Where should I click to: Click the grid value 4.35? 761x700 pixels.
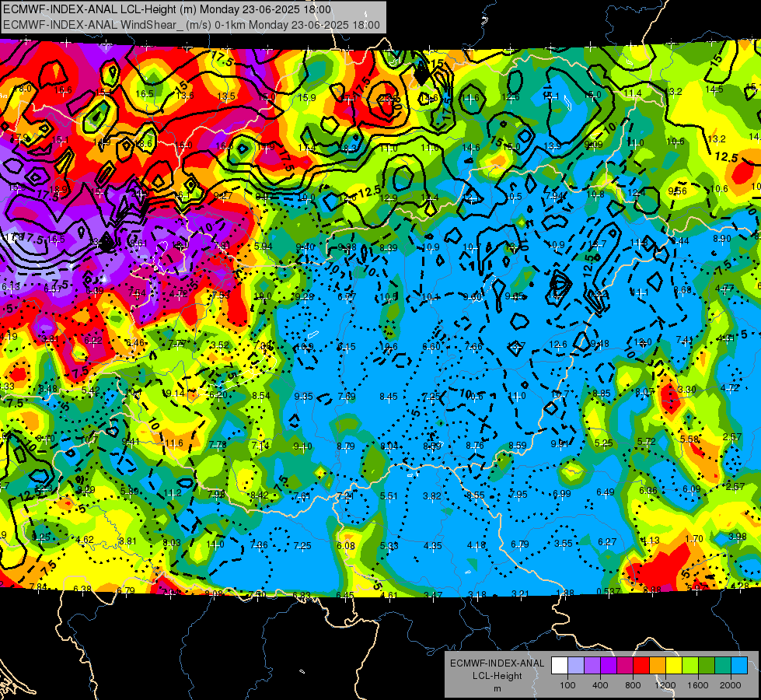tap(432, 545)
